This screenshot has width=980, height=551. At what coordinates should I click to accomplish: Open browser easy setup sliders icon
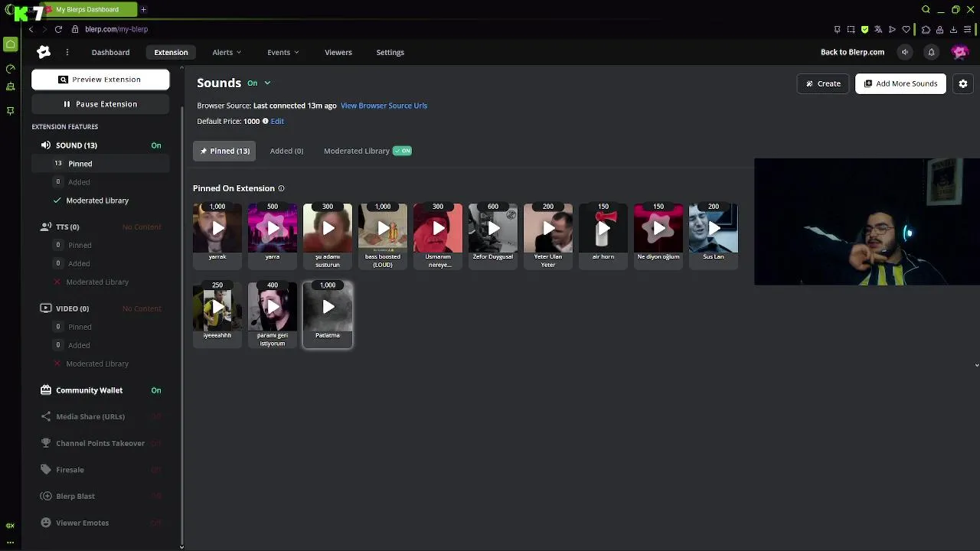968,29
